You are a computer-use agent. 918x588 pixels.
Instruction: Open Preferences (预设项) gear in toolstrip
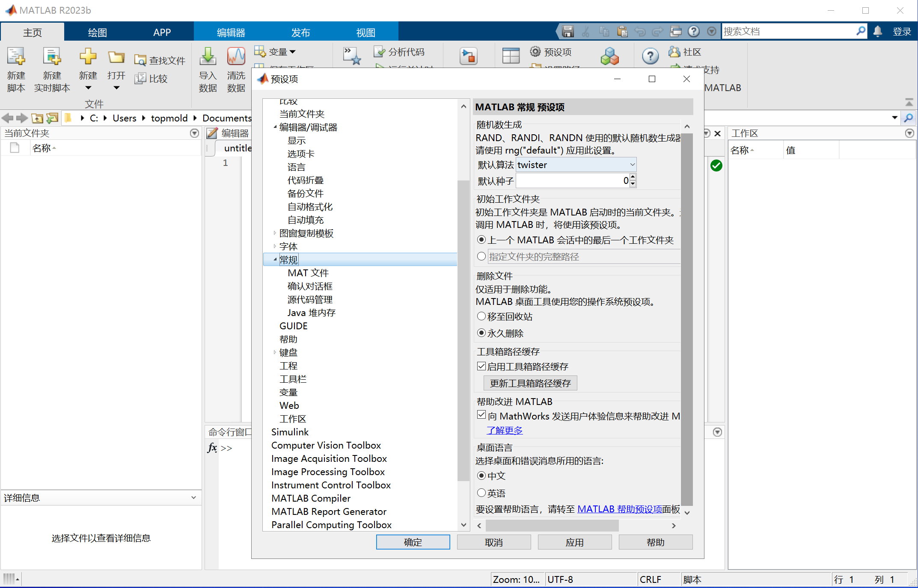click(x=535, y=52)
